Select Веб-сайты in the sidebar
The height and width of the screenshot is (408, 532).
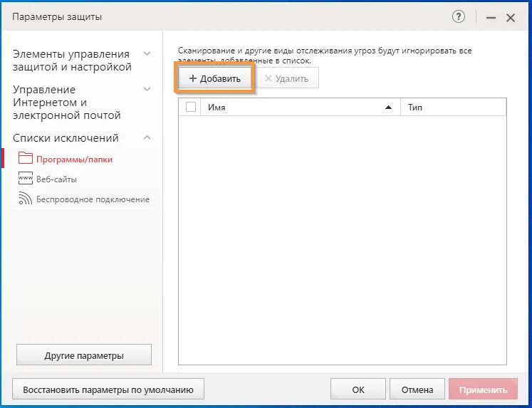click(x=57, y=179)
